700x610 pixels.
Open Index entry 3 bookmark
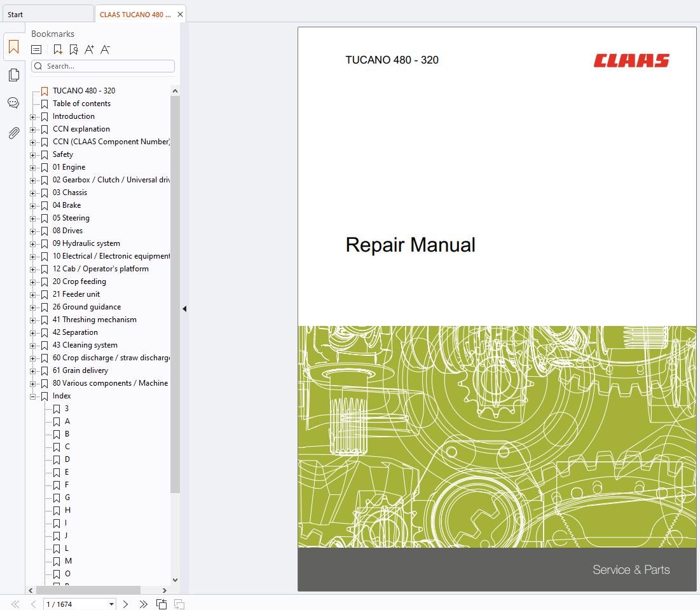(x=67, y=409)
